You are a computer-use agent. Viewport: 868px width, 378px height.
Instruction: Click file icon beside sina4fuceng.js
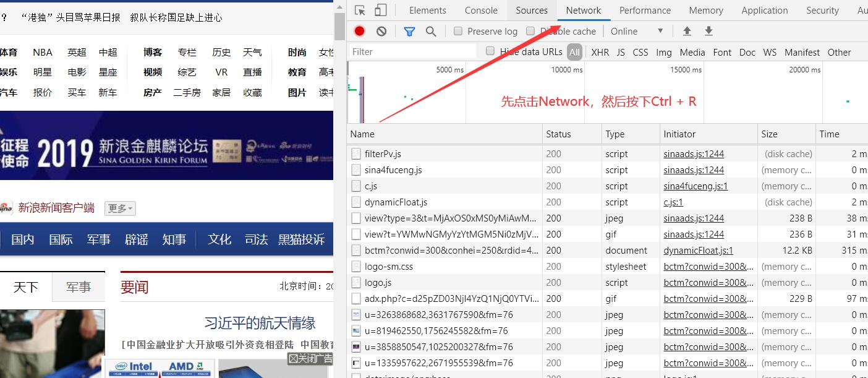tap(355, 170)
